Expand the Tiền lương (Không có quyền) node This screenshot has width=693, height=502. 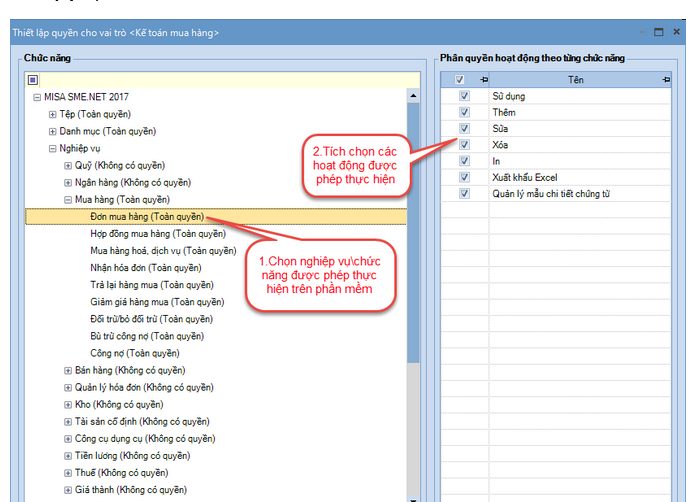click(x=68, y=456)
